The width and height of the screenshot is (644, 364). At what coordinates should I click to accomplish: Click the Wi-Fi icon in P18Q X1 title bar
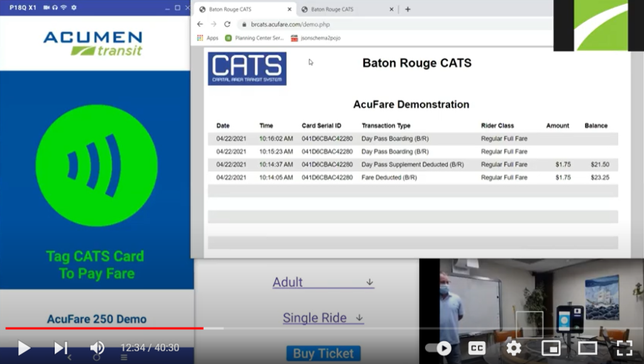tap(64, 8)
